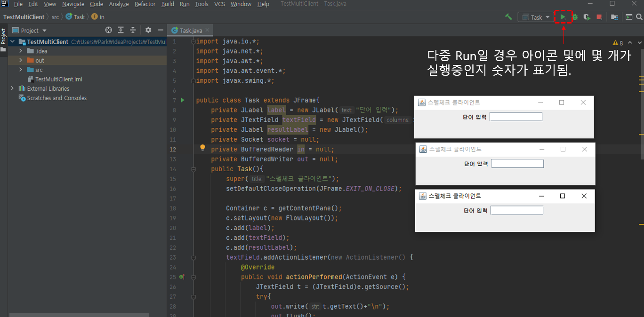This screenshot has height=317, width=644.
Task: Click the override gutter icon at line 25
Action: pos(182,277)
